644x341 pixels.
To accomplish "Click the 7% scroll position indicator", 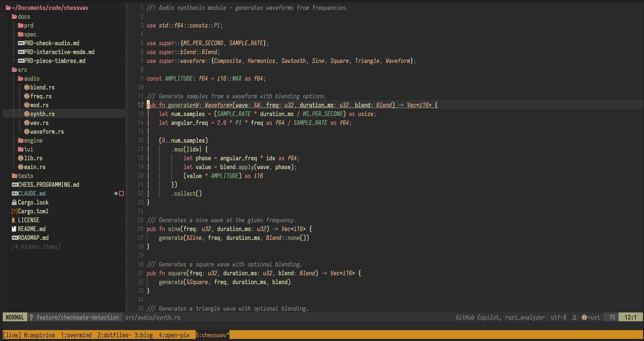I will 612,317.
